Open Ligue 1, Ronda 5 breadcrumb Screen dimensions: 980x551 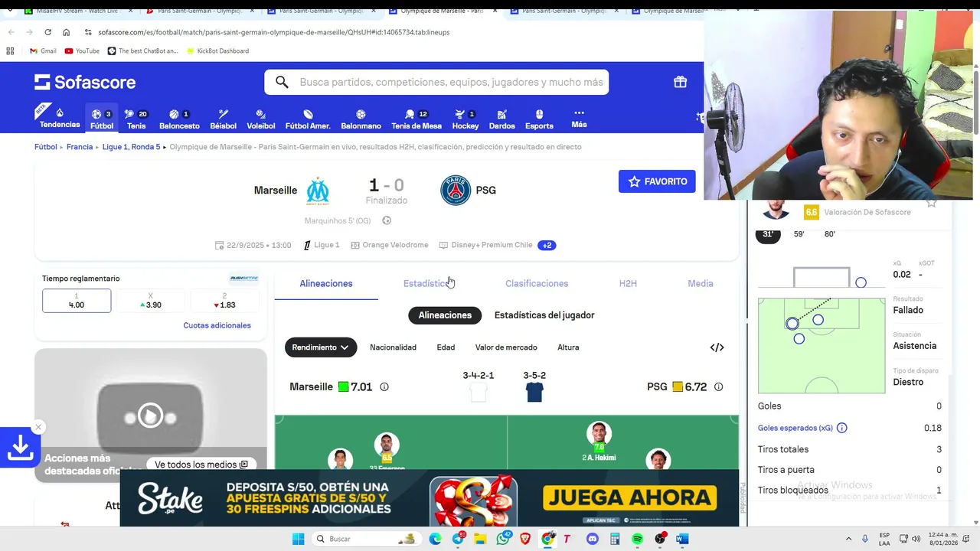[x=132, y=147]
